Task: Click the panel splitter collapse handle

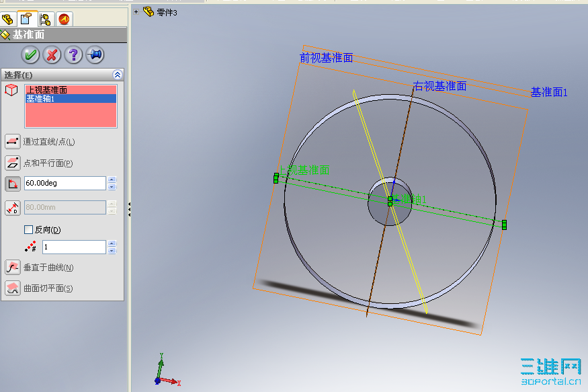Action: click(x=130, y=209)
